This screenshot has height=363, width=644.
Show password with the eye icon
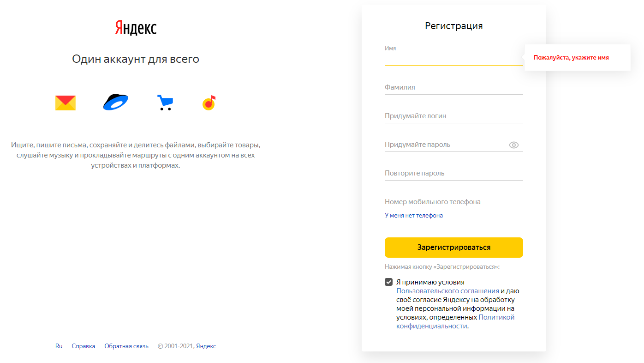click(514, 145)
